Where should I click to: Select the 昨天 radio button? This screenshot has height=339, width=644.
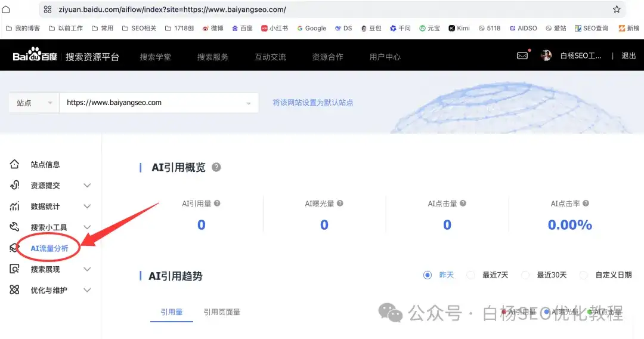click(x=428, y=275)
